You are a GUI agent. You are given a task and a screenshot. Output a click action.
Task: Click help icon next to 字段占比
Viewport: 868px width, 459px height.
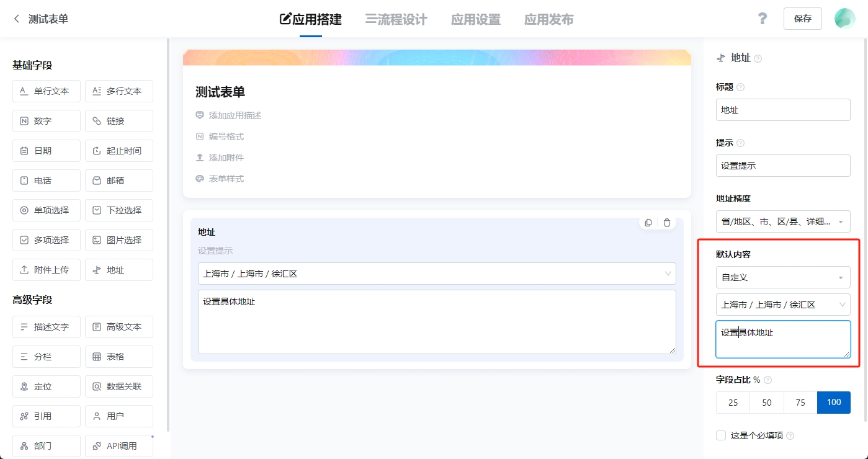[x=768, y=380]
